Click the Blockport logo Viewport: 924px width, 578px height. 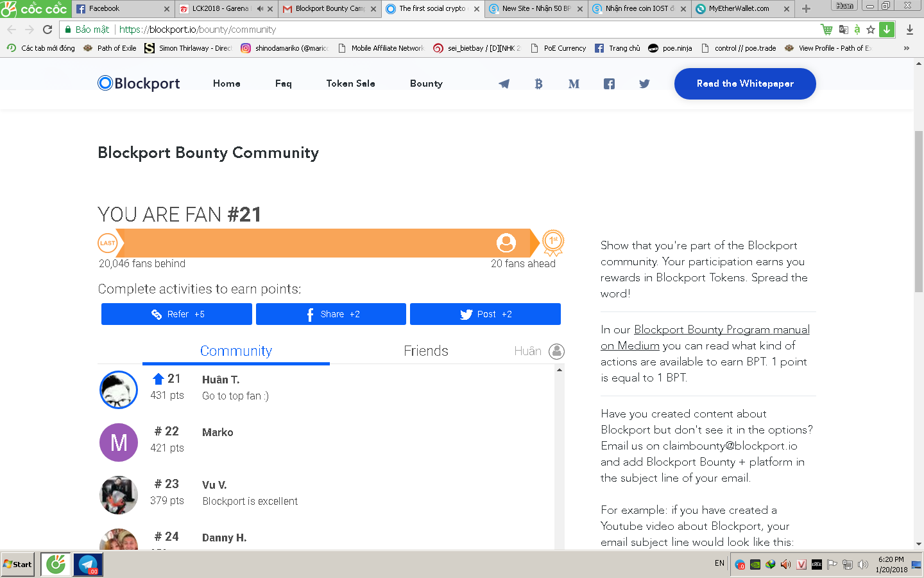139,83
